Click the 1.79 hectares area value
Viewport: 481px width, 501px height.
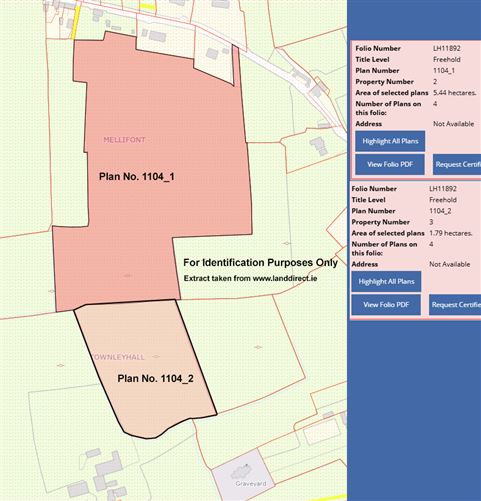click(x=451, y=233)
